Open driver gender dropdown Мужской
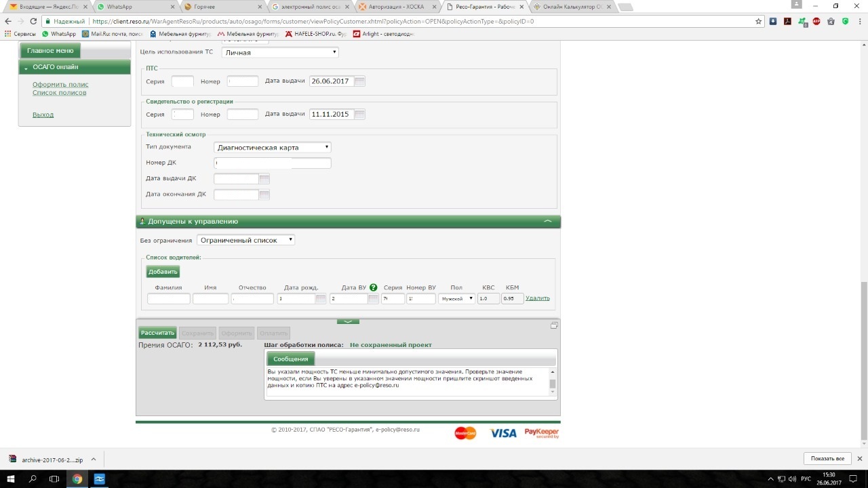This screenshot has width=868, height=488. (x=456, y=299)
